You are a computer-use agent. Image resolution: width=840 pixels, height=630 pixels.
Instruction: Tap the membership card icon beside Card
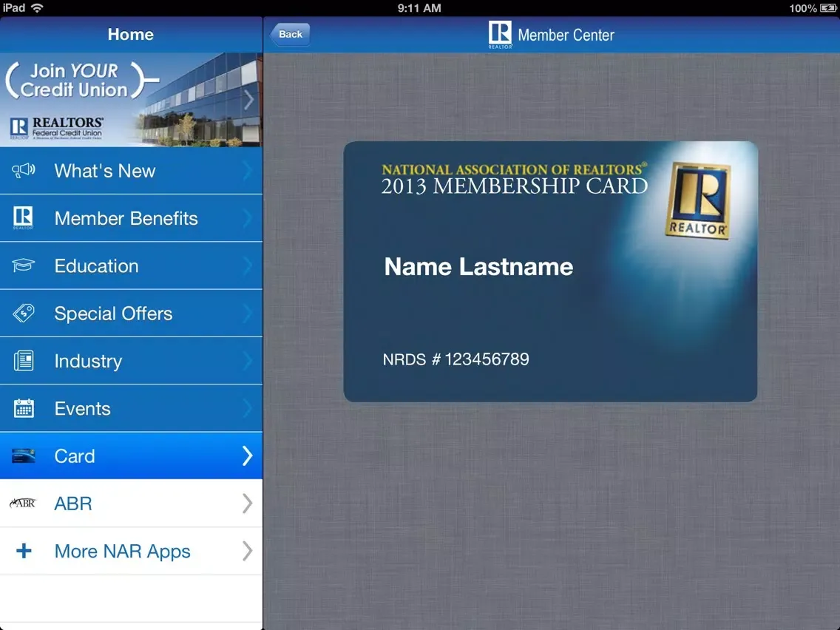(24, 456)
